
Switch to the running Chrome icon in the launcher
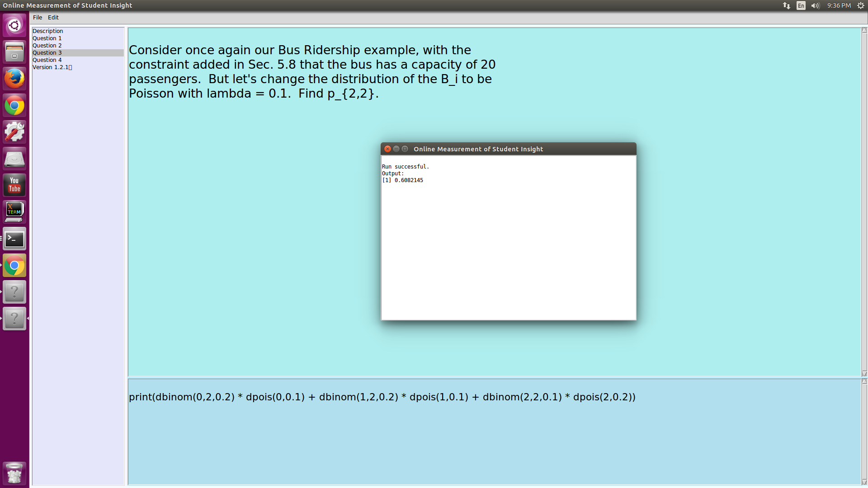tap(14, 265)
